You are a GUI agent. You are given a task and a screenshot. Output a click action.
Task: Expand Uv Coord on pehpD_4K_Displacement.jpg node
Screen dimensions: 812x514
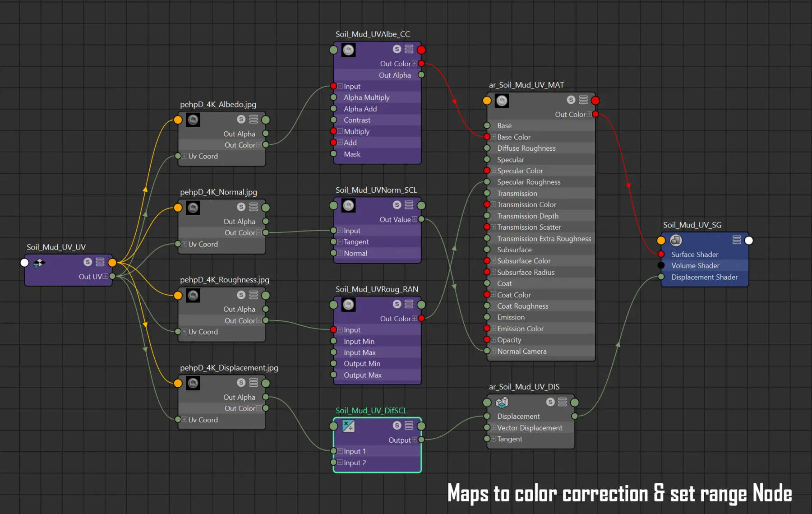click(185, 420)
